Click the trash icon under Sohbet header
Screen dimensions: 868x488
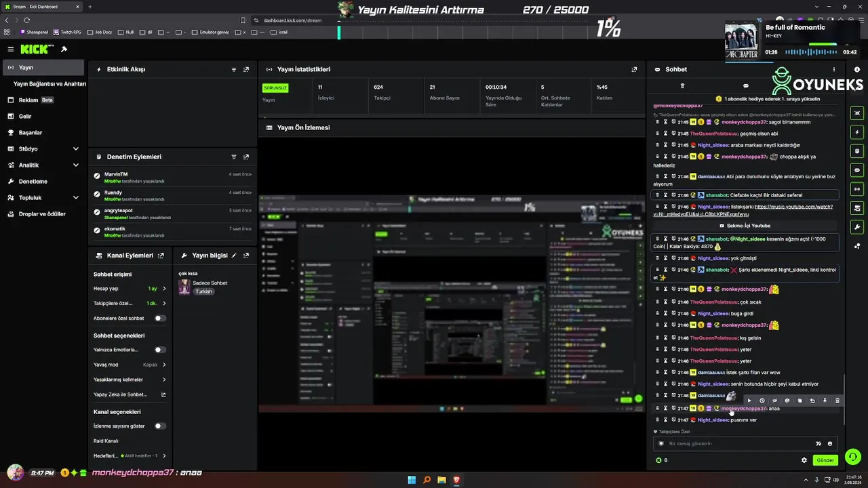pos(682,86)
